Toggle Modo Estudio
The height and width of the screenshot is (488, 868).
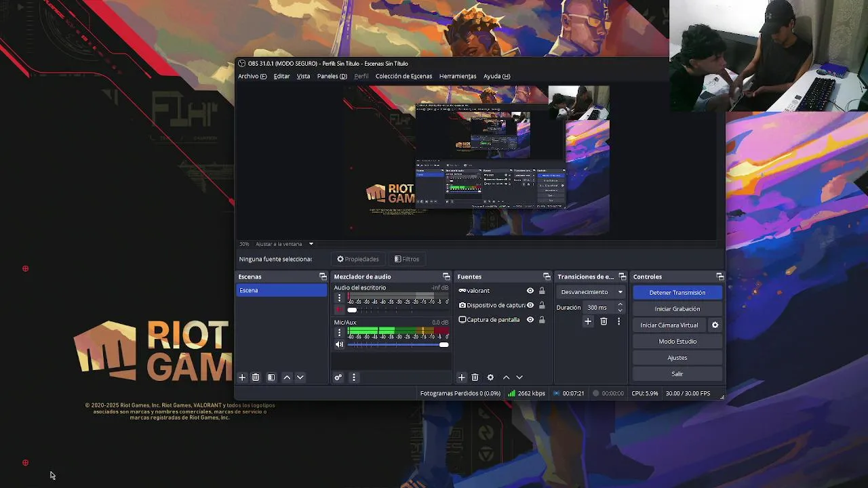(x=677, y=342)
